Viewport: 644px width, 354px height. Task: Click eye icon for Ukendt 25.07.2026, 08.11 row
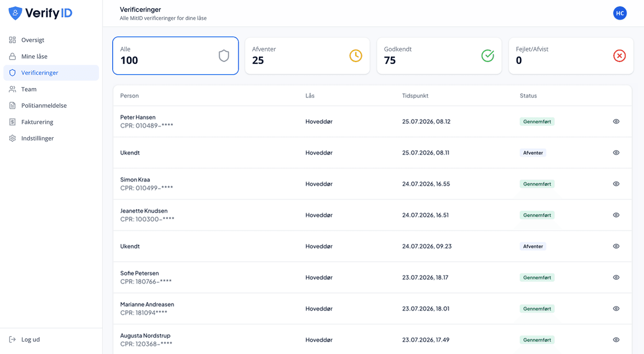(x=616, y=153)
